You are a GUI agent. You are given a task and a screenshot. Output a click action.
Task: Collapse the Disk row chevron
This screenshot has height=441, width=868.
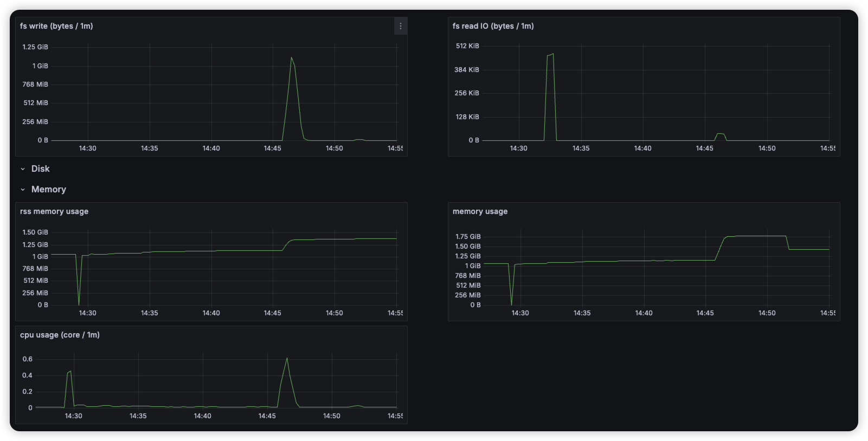point(23,169)
